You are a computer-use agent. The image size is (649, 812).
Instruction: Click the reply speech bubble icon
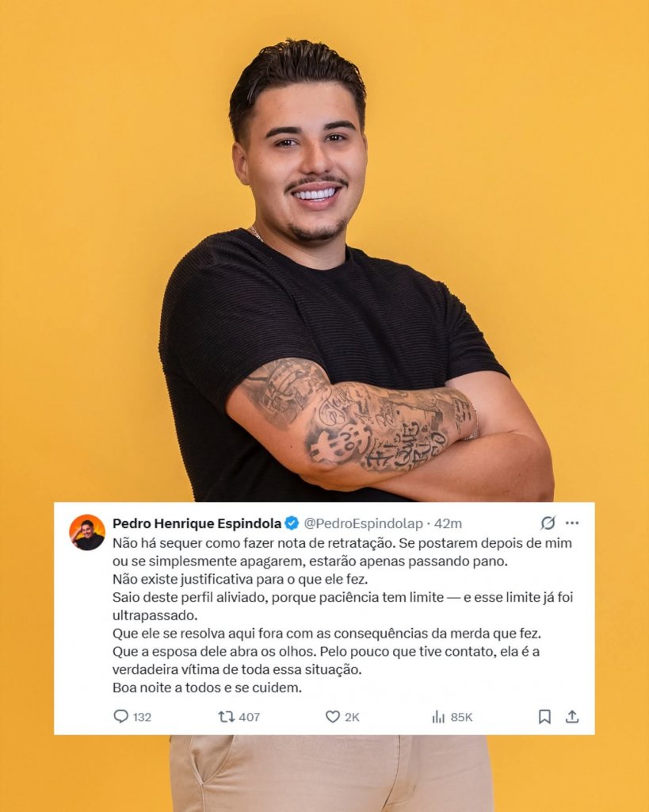pyautogui.click(x=120, y=716)
